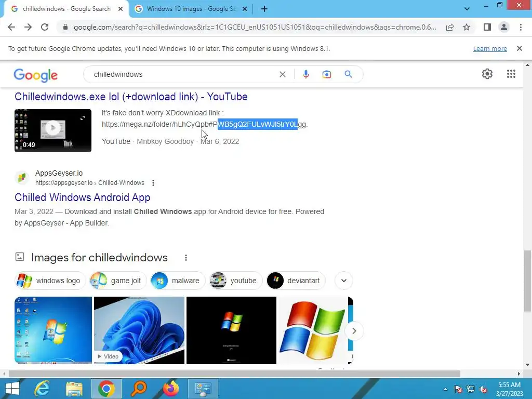Open the large Windows XP logo image

click(x=312, y=330)
